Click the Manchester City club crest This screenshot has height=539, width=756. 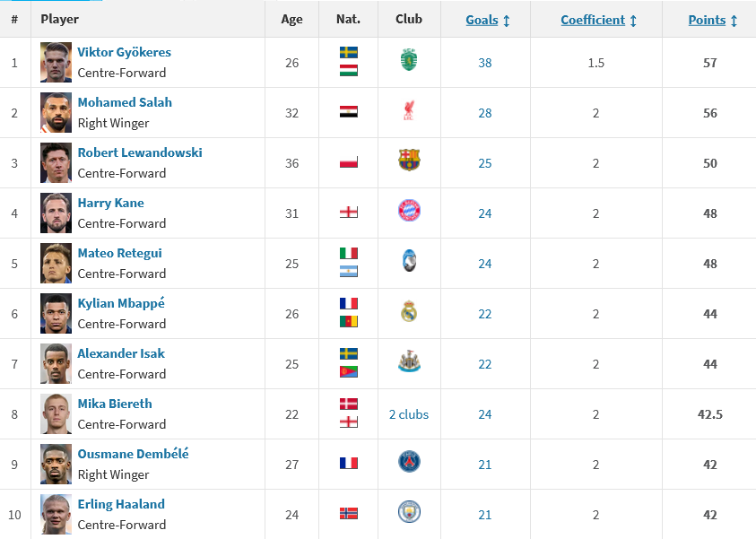(409, 513)
